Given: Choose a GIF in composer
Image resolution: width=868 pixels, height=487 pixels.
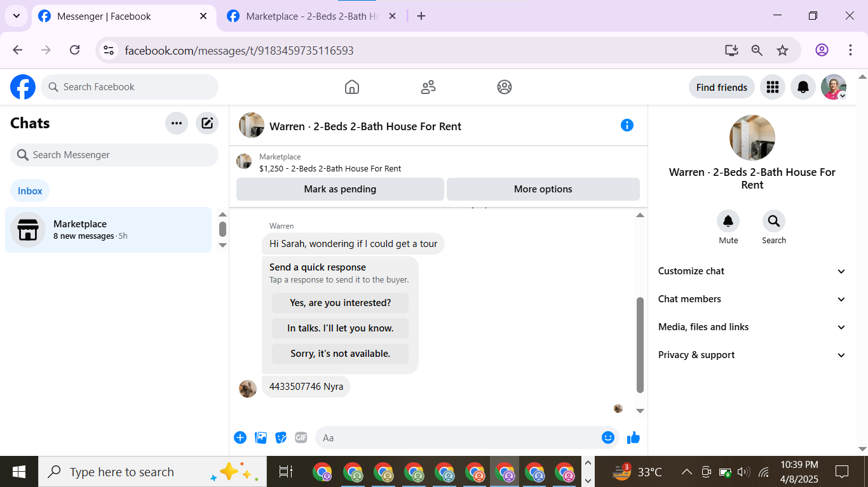Looking at the screenshot, I should pos(301,437).
